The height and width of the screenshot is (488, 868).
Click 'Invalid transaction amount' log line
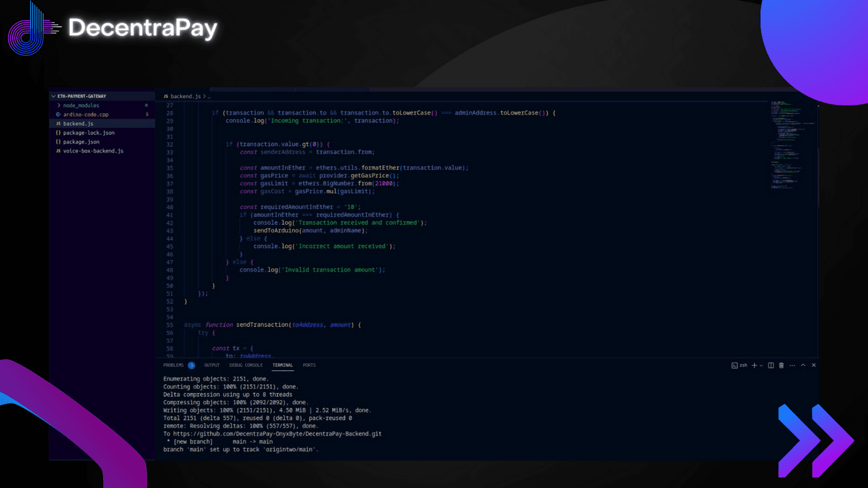tap(312, 270)
